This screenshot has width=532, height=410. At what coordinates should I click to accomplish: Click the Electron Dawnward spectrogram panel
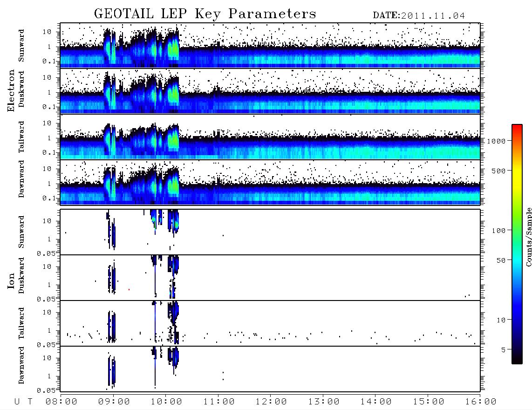(x=270, y=183)
